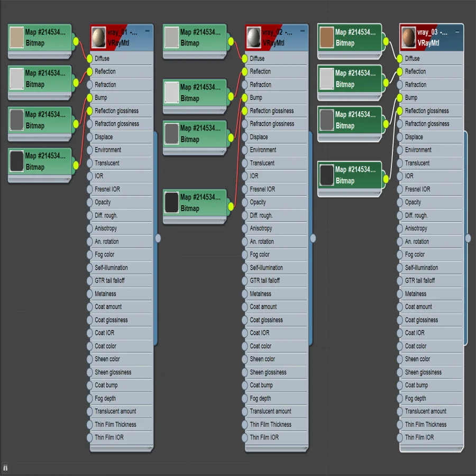Screen dimensions: 476x476
Task: Click the vray_03 material sphere preview
Action: 409,38
